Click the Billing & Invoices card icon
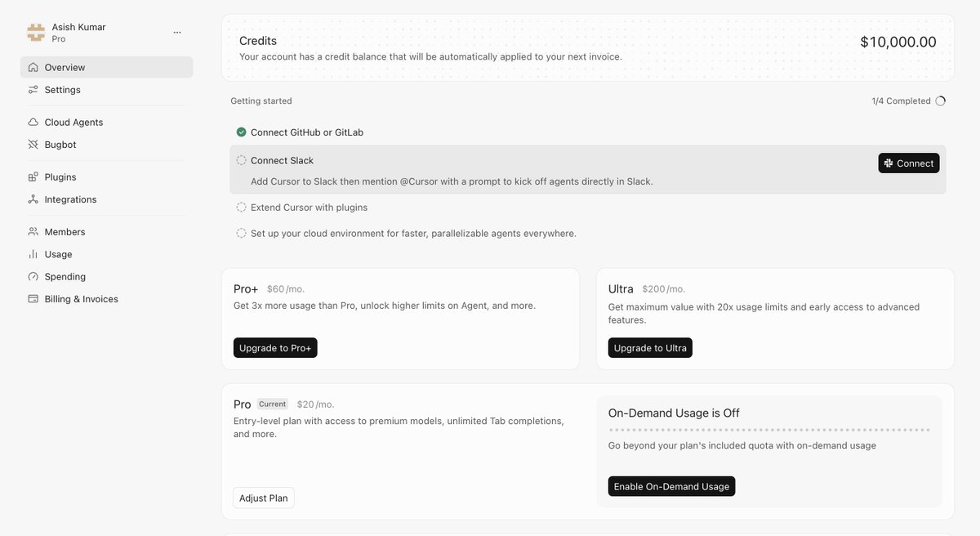The height and width of the screenshot is (536, 980). [x=33, y=299]
